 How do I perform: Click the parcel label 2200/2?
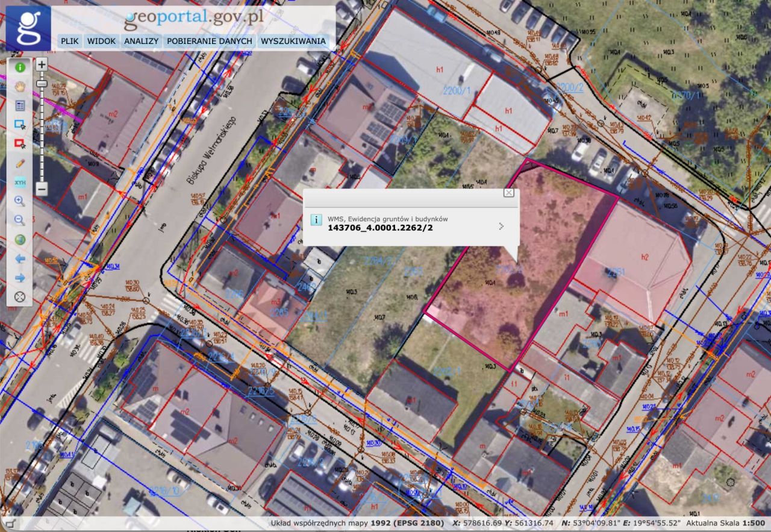point(569,87)
